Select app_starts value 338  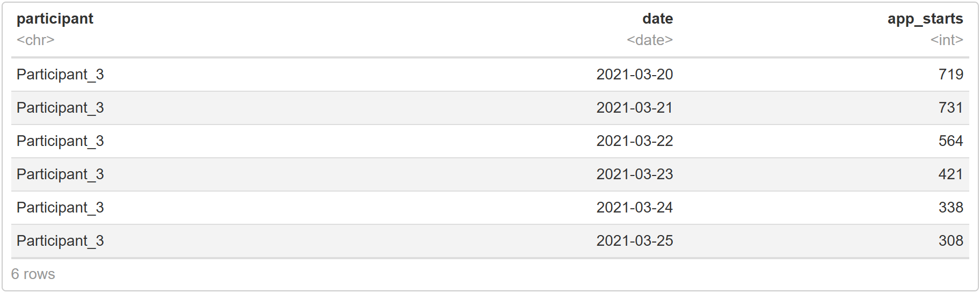click(x=950, y=208)
